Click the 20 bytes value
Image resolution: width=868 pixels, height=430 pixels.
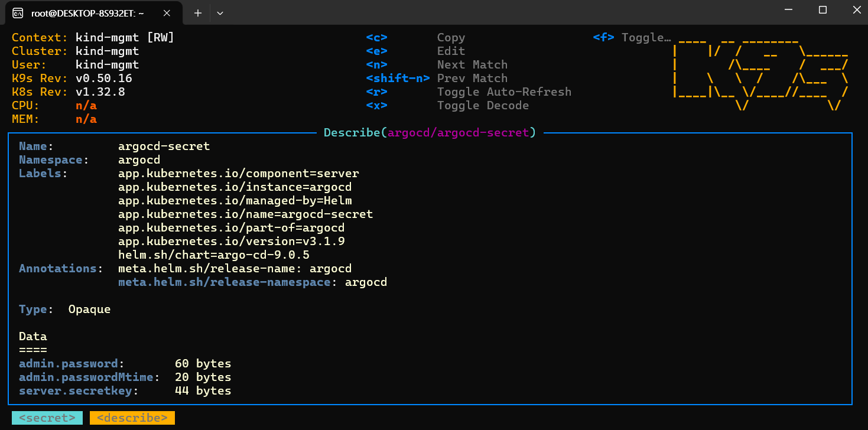click(x=203, y=377)
